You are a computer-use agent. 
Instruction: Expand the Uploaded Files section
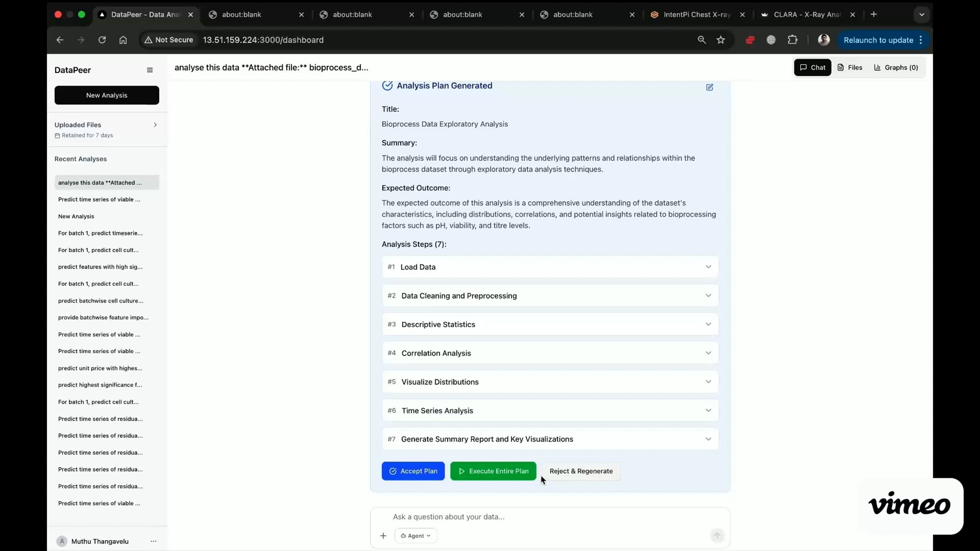155,125
